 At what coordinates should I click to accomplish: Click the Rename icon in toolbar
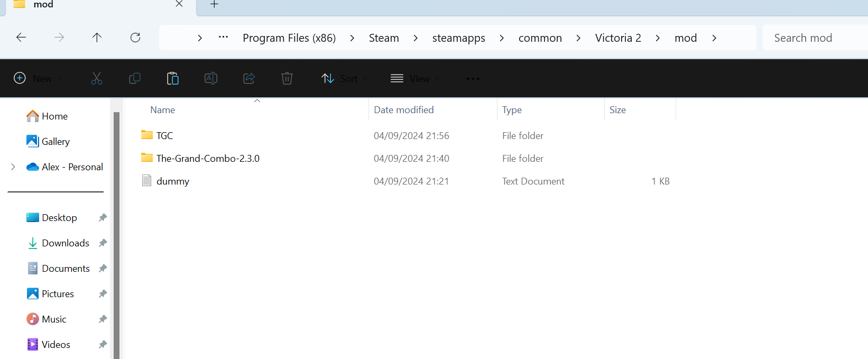point(211,79)
